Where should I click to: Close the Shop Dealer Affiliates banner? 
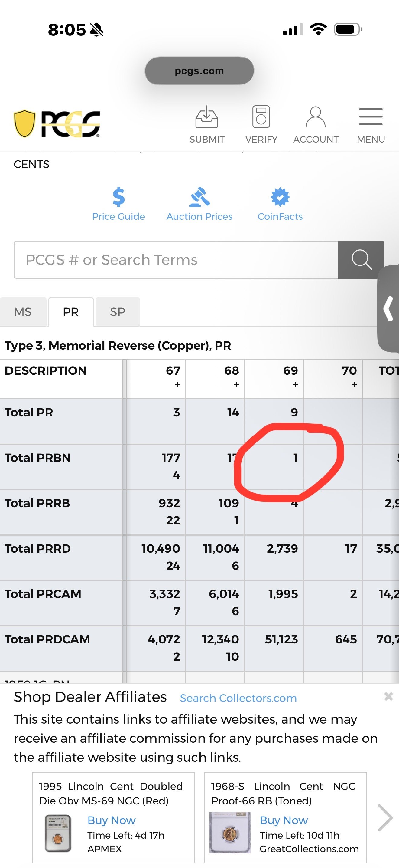point(388,696)
